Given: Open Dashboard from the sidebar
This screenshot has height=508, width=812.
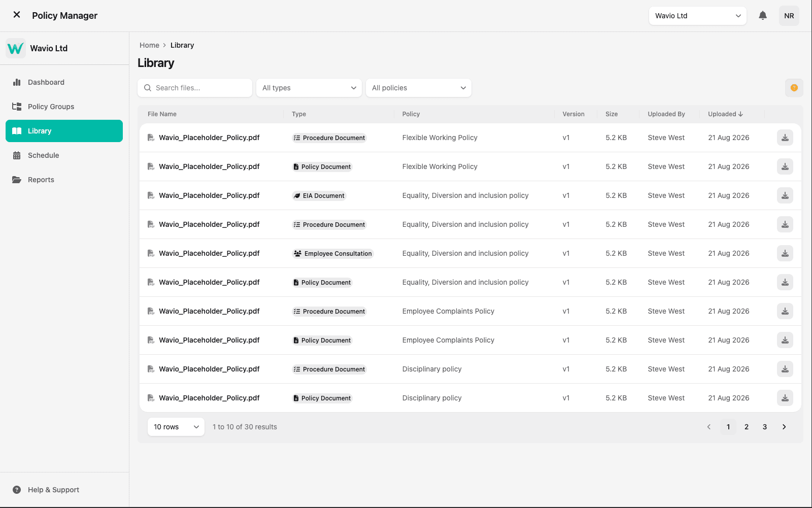Looking at the screenshot, I should [64, 82].
